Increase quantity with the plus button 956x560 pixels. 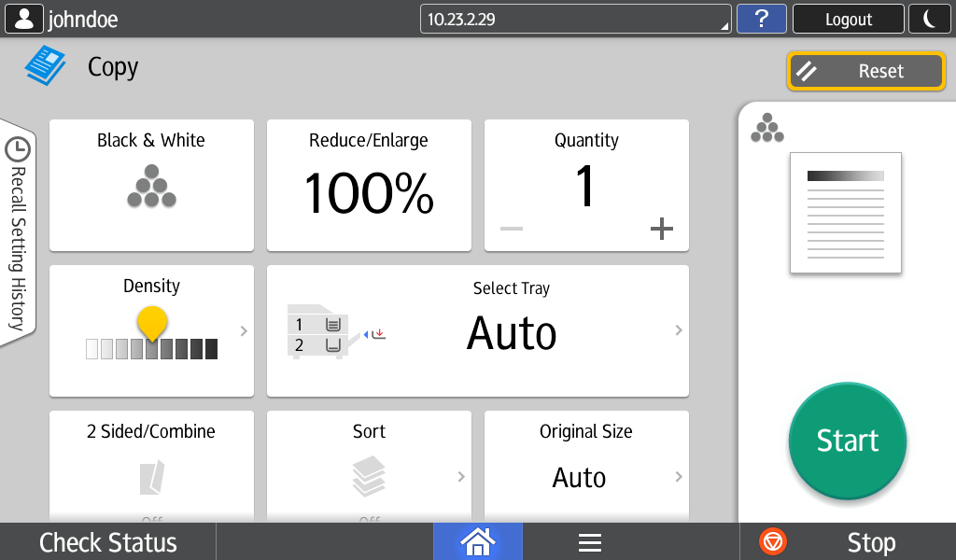pyautogui.click(x=661, y=229)
